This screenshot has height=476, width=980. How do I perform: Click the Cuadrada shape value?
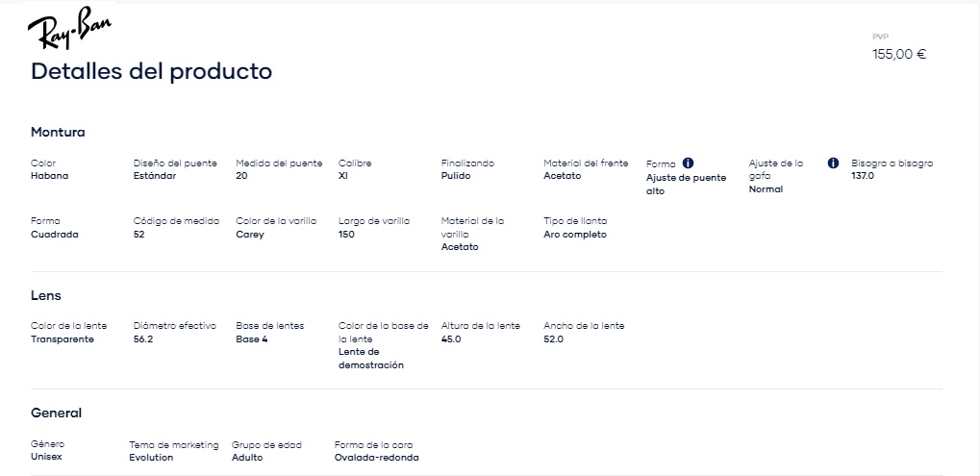point(55,235)
